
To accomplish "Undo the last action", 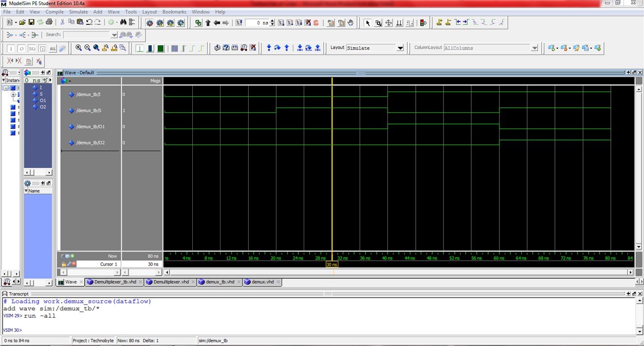I will (89, 22).
